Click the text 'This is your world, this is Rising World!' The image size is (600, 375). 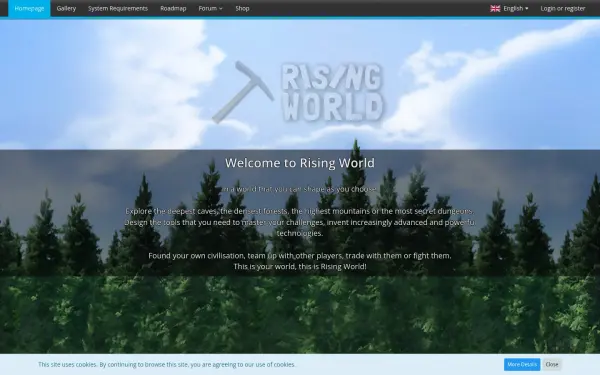[300, 266]
